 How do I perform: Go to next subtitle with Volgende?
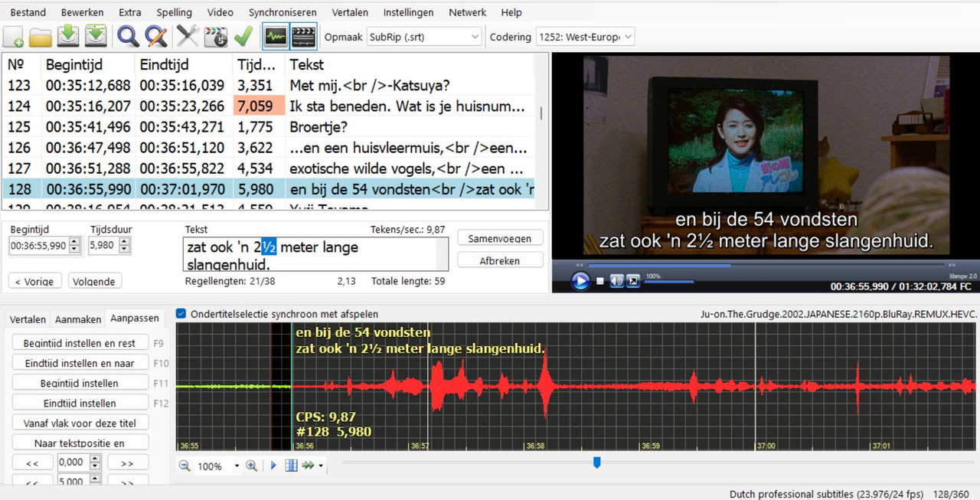pyautogui.click(x=95, y=281)
